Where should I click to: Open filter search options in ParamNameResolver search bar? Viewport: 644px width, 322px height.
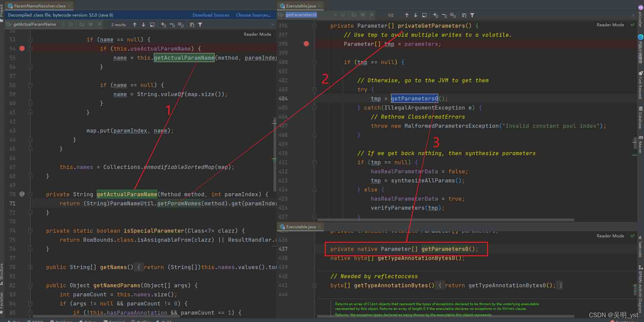pyautogui.click(x=200, y=25)
